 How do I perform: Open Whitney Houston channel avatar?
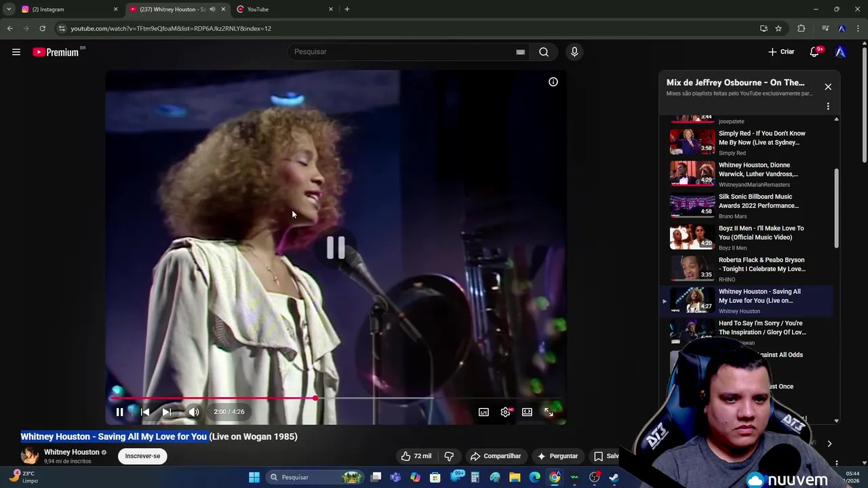pyautogui.click(x=30, y=455)
